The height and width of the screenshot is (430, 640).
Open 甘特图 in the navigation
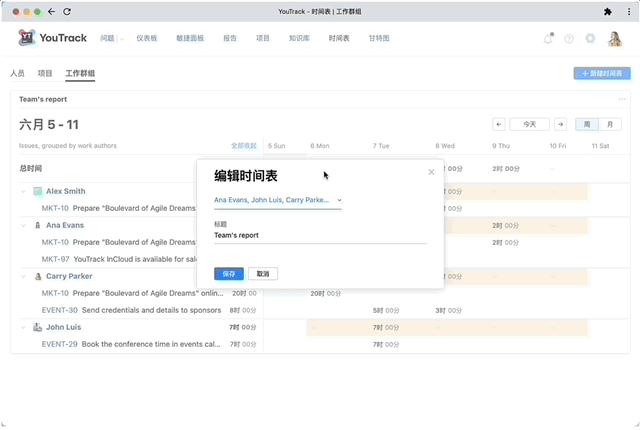coord(379,38)
